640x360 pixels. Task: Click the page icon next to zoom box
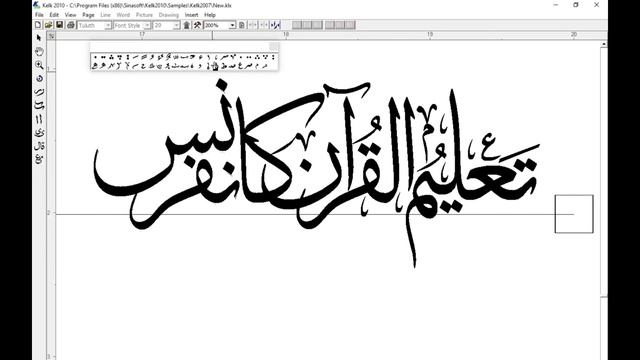tap(242, 25)
